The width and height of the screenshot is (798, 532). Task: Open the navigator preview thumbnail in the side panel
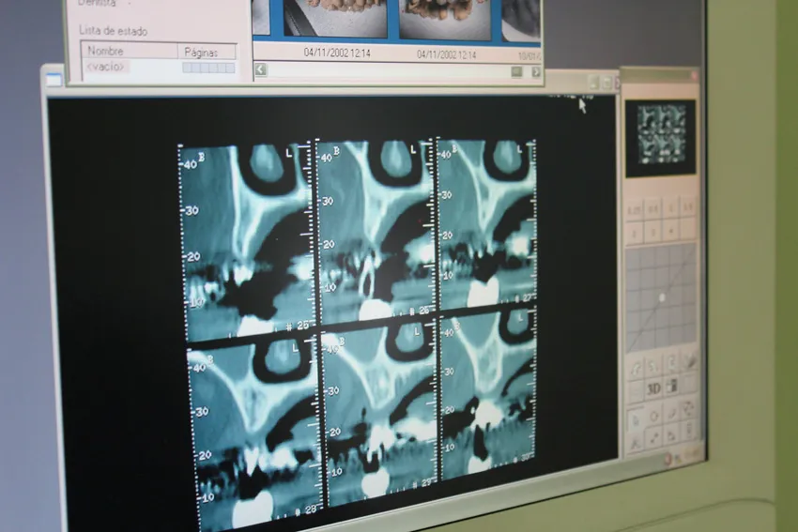(x=661, y=136)
